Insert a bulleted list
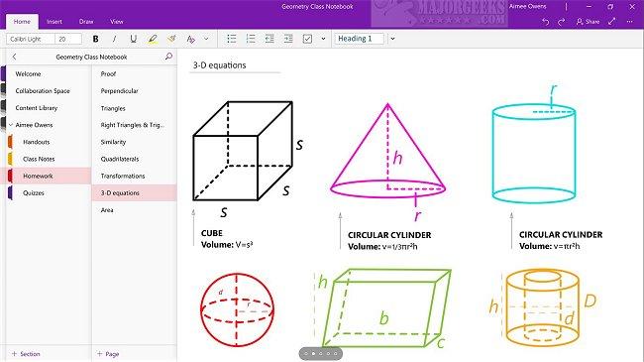 click(x=232, y=39)
